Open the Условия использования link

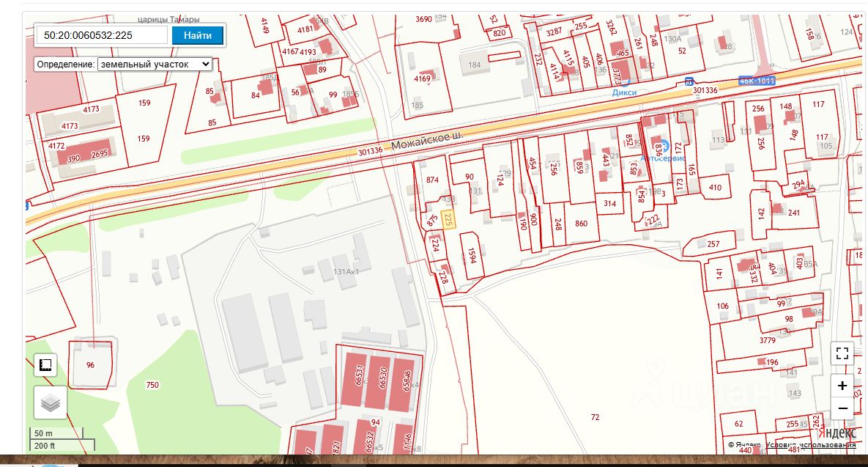tap(811, 445)
